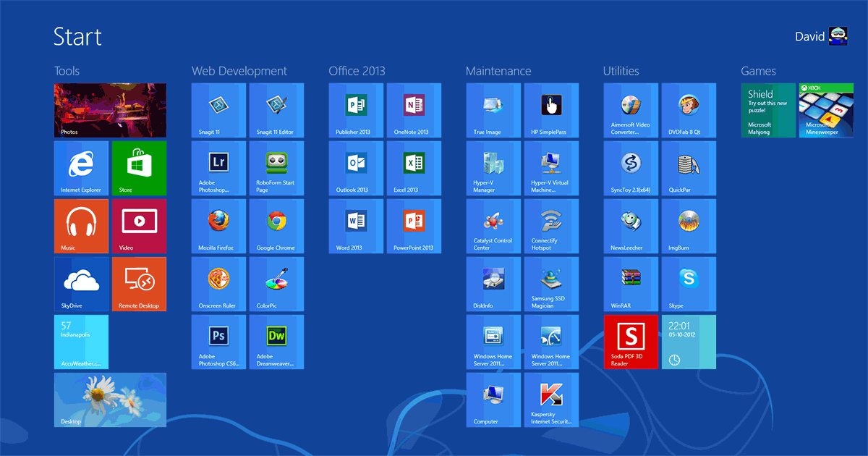Open AccuWeather Indianapolis weather tile
This screenshot has width=868, height=456.
tap(81, 342)
